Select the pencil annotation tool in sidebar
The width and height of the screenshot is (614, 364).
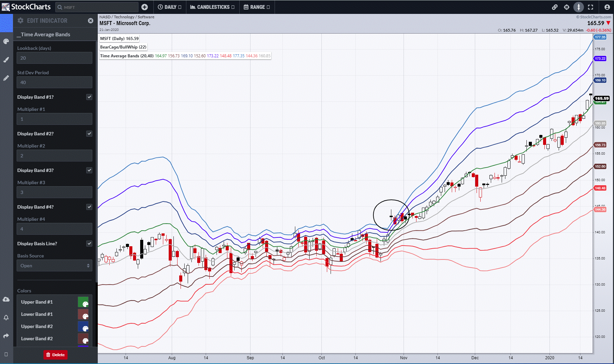click(6, 78)
